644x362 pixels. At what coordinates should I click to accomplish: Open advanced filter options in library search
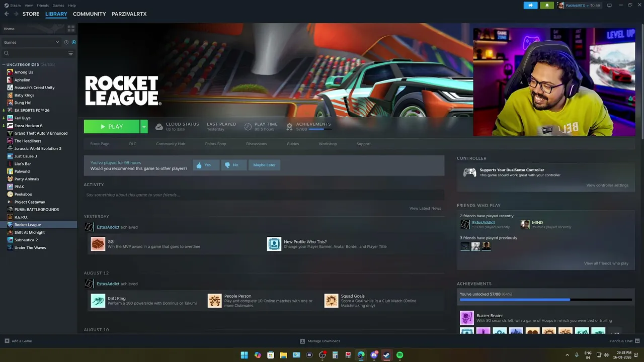[x=70, y=53]
